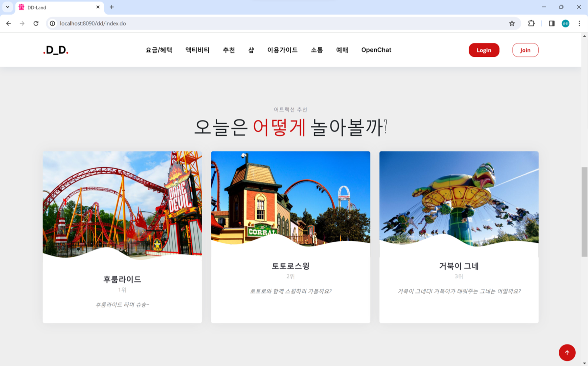Open the browser extensions puzzle icon
The height and width of the screenshot is (366, 588).
click(531, 23)
